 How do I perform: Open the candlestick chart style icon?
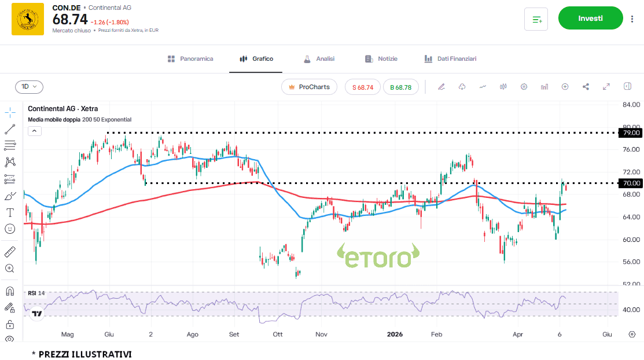pyautogui.click(x=503, y=87)
